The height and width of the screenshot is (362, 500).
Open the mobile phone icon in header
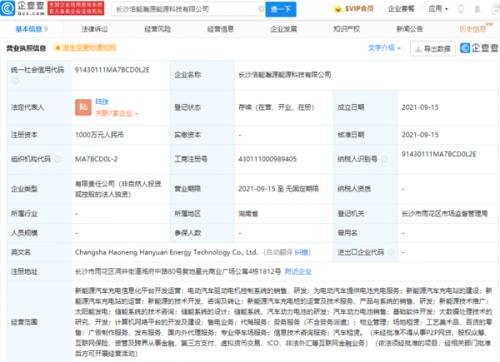click(x=461, y=9)
